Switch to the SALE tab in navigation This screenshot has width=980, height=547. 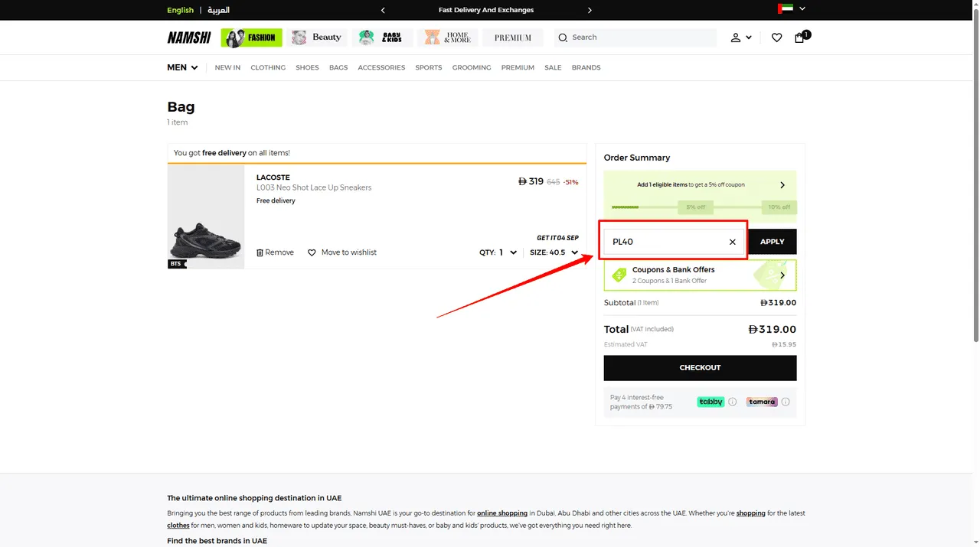pyautogui.click(x=553, y=67)
